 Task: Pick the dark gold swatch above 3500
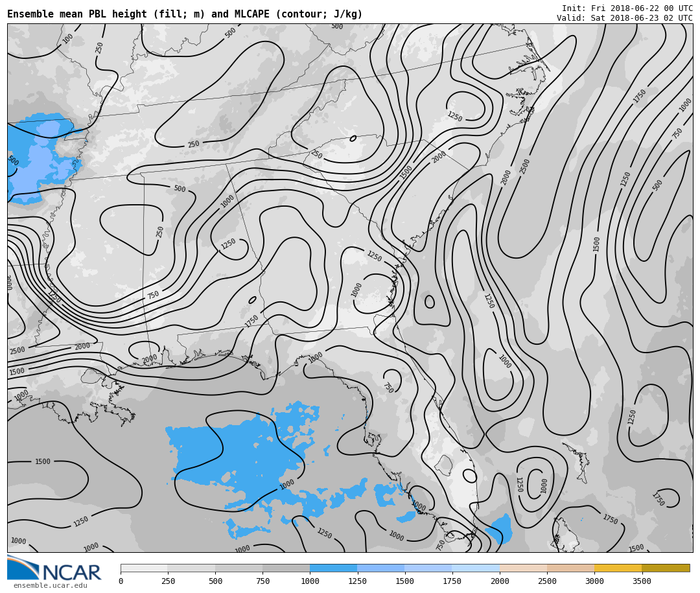(666, 568)
